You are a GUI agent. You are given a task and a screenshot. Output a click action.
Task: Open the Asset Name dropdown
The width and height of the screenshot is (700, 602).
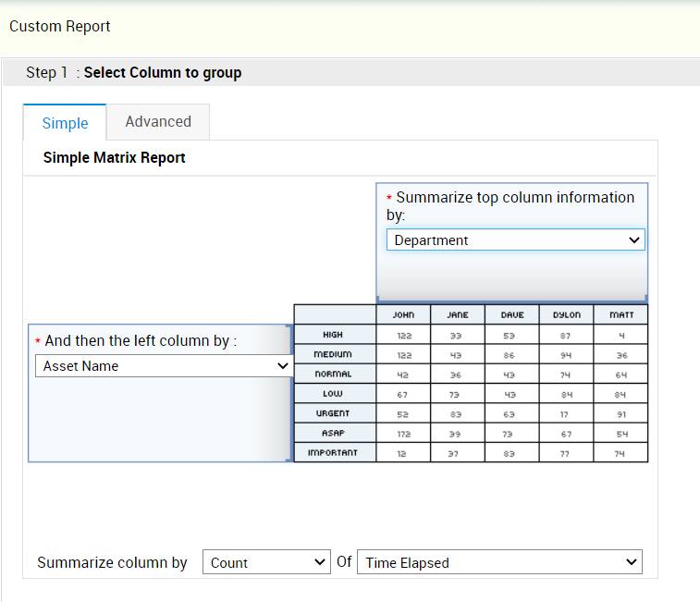coord(164,366)
